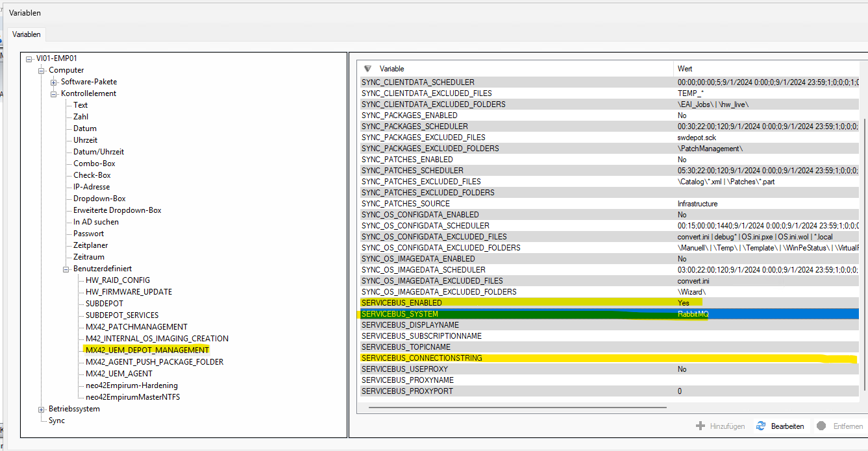The width and height of the screenshot is (868, 451).
Task: Select the MX42_PATCHMANAGEMENT tree entry
Action: click(136, 326)
